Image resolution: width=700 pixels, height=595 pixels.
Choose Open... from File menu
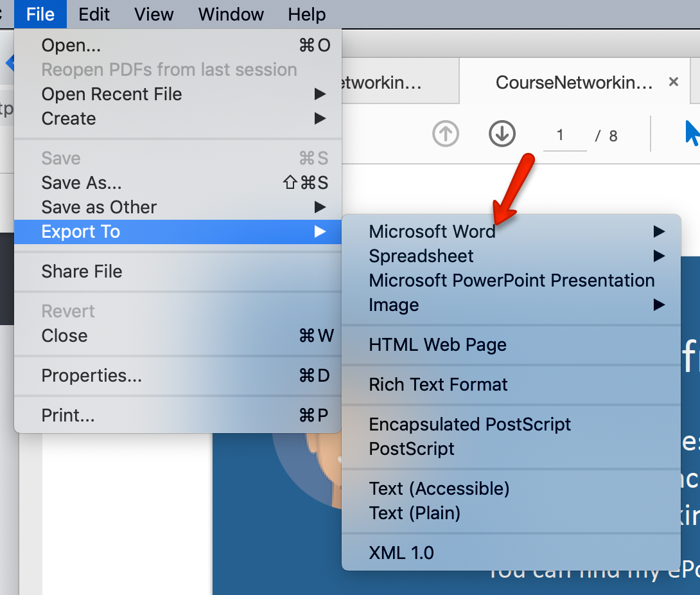click(178, 45)
